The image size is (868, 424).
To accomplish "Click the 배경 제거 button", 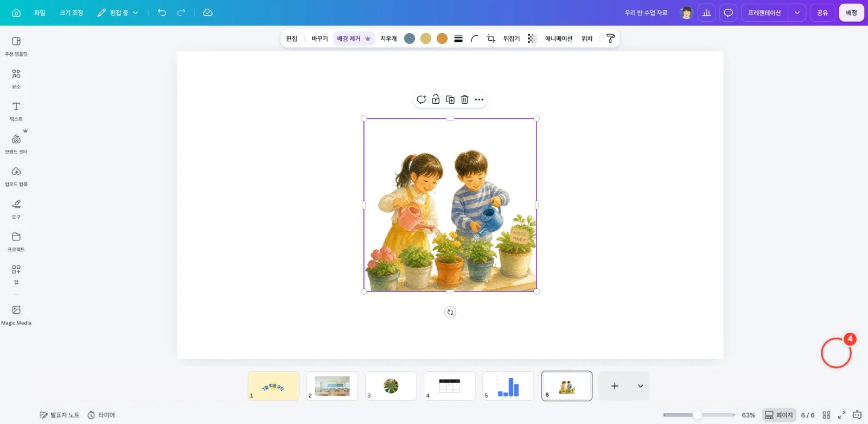I will pyautogui.click(x=354, y=39).
